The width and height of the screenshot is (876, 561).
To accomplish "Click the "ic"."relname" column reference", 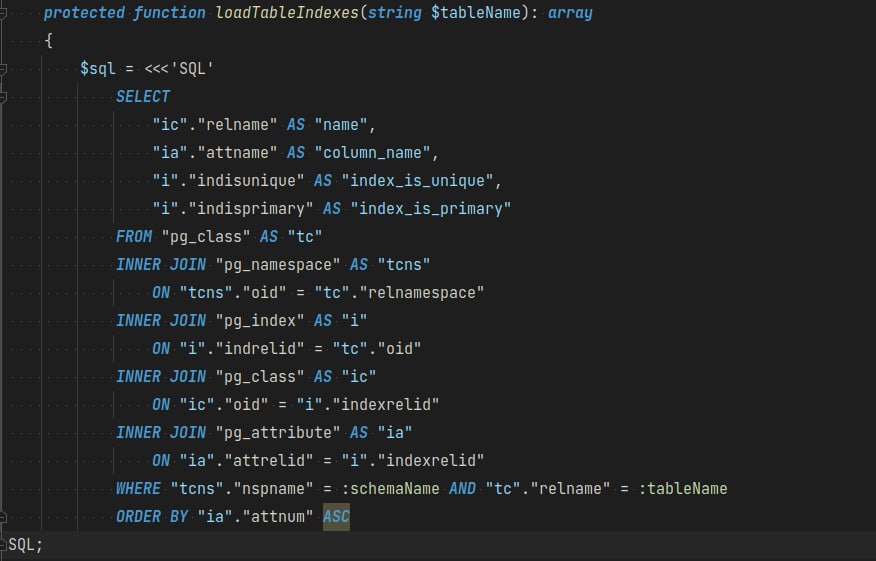I will [215, 125].
